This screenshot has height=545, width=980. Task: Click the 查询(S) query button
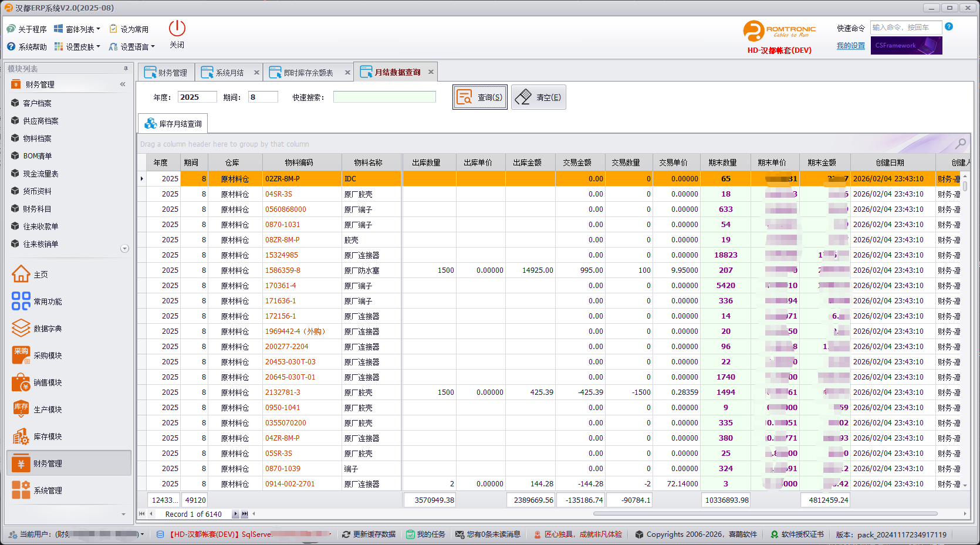pyautogui.click(x=480, y=97)
